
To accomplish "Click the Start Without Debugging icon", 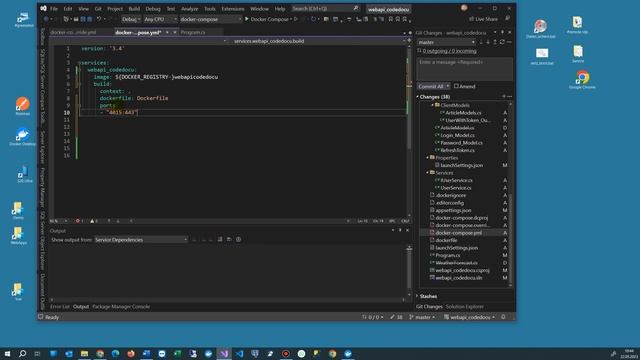I will [296, 19].
